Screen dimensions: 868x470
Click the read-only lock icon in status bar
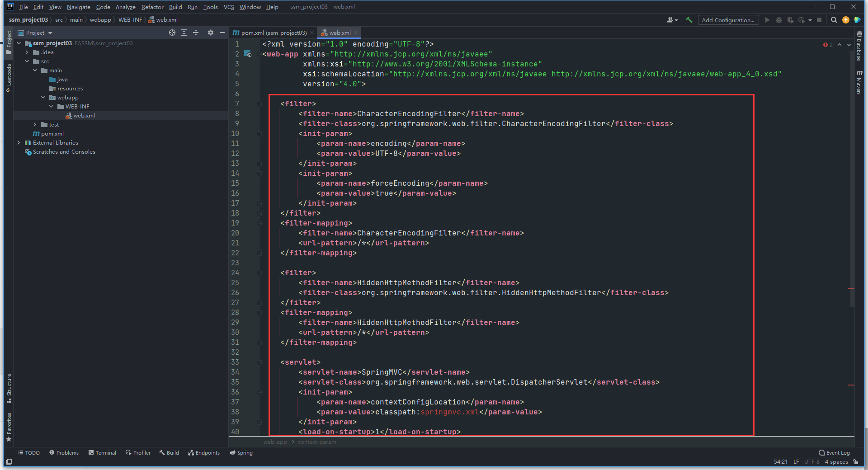click(x=856, y=462)
